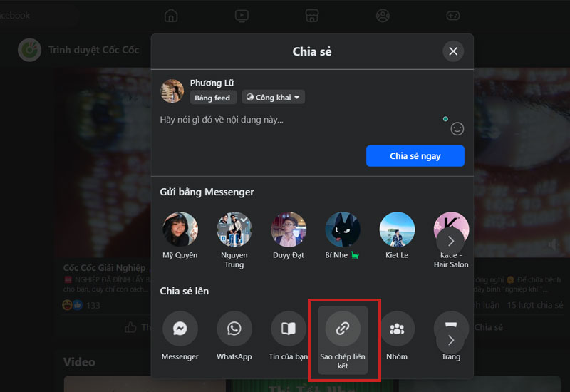Image resolution: width=570 pixels, height=392 pixels.
Task: Click Trình duyệt Cốc Cốc page logo
Action: (29, 50)
